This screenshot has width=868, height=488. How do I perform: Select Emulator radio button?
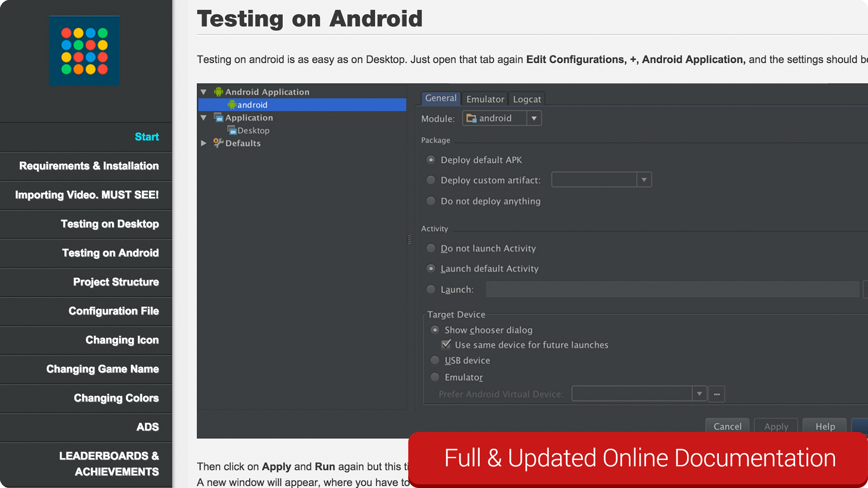pyautogui.click(x=435, y=377)
